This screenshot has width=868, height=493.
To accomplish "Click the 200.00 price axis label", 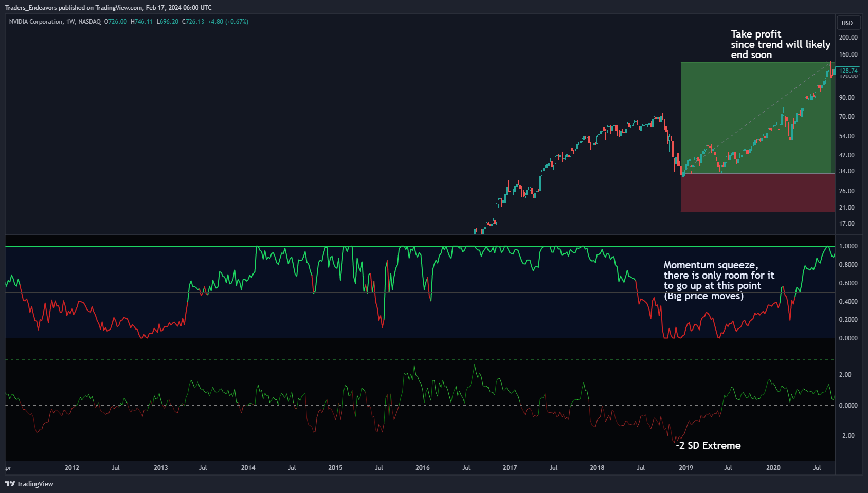I will coord(848,38).
